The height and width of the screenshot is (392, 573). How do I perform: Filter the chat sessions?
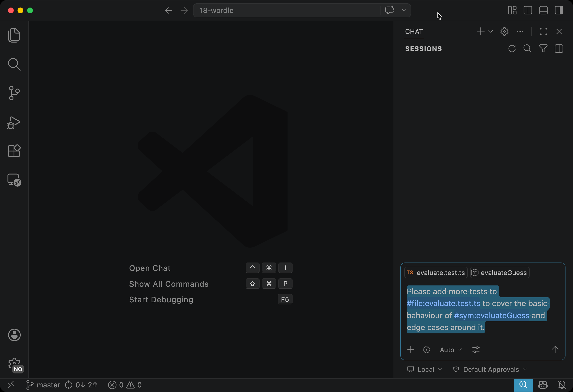pos(543,49)
